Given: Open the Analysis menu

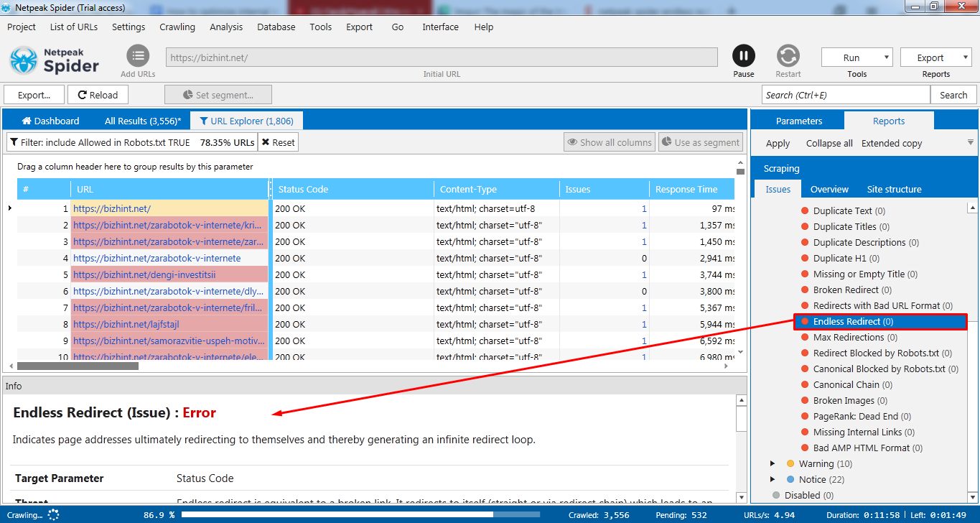Looking at the screenshot, I should tap(226, 27).
